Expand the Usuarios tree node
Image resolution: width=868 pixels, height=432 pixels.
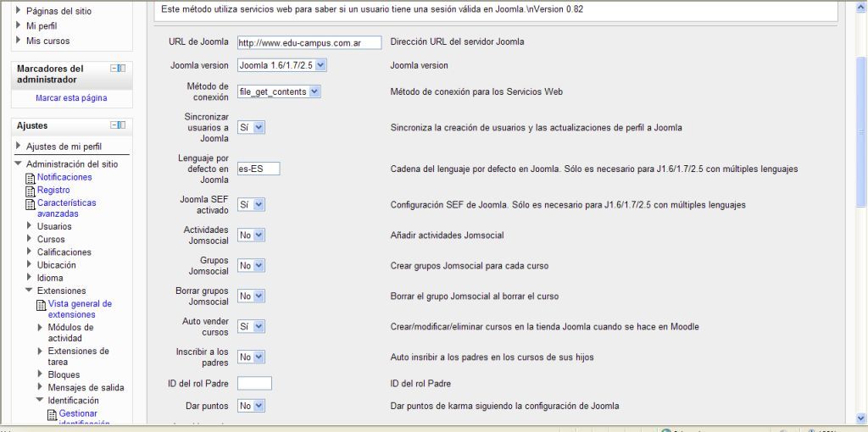click(30, 226)
